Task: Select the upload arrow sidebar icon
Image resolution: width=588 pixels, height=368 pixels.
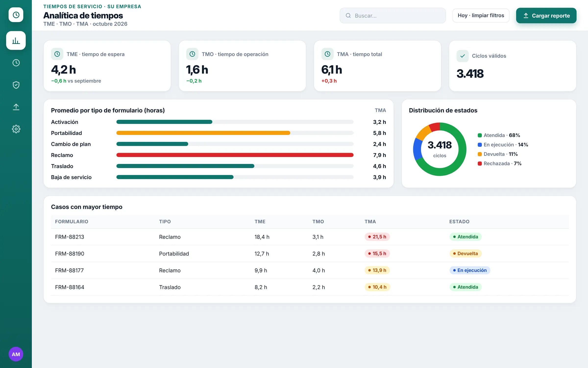Action: [x=16, y=107]
